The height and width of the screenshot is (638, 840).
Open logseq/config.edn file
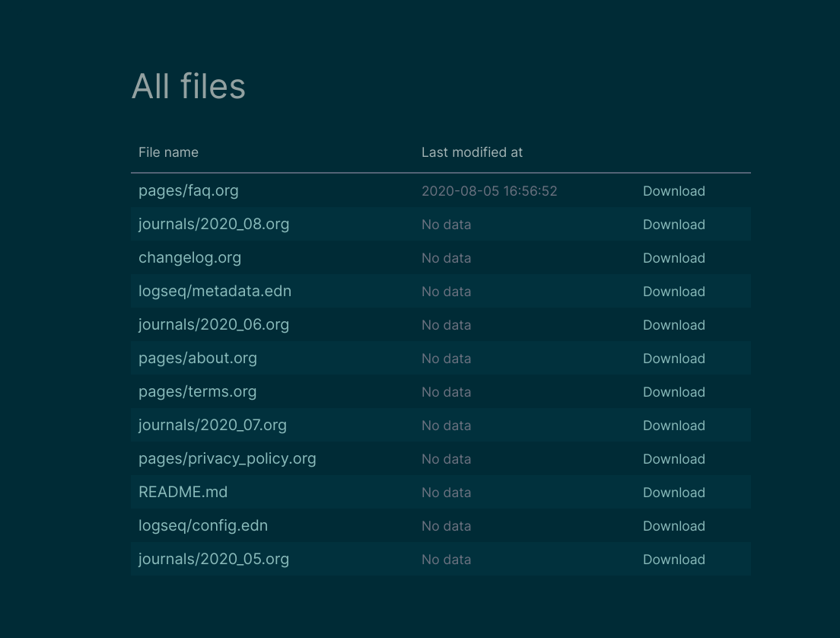[202, 526]
